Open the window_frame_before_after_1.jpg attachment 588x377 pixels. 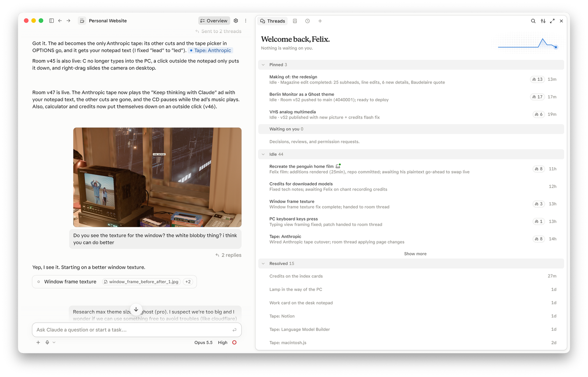pyautogui.click(x=141, y=282)
